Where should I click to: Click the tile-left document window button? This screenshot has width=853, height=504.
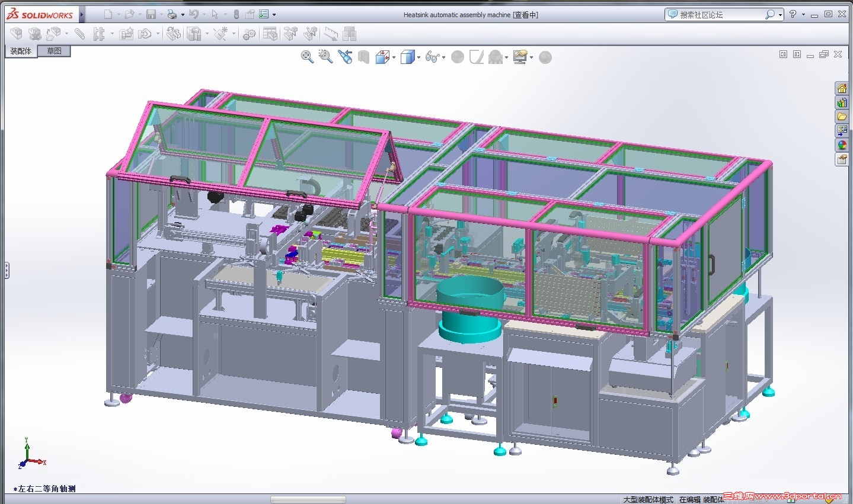(783, 54)
